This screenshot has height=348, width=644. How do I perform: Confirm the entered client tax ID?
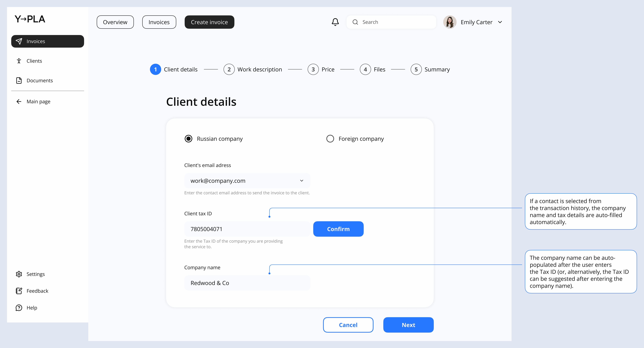click(x=338, y=229)
